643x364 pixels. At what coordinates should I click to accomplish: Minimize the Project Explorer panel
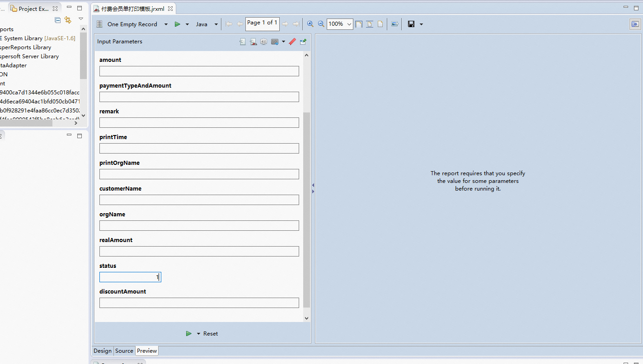(x=69, y=8)
